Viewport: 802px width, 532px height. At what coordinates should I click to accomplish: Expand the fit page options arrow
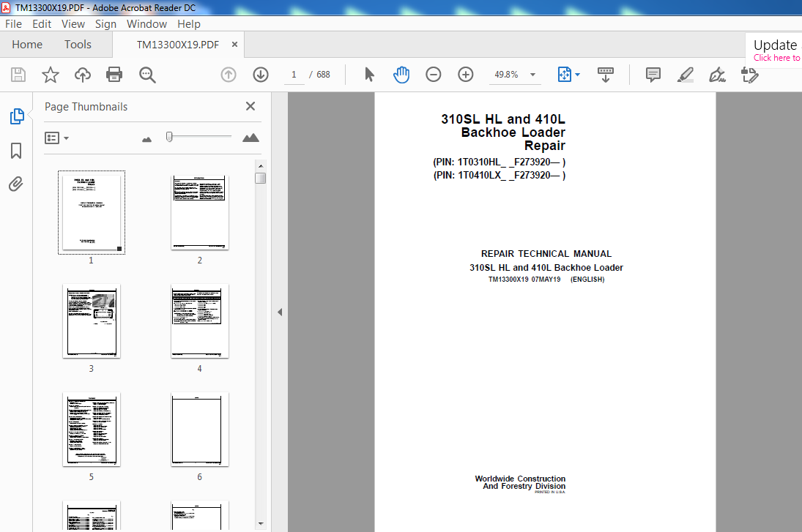pos(578,75)
